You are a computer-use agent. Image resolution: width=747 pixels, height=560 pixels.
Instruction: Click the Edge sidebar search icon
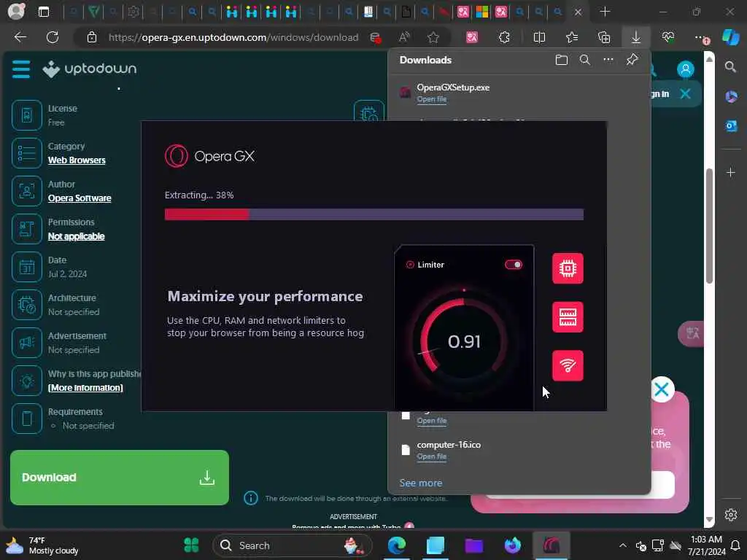click(731, 66)
